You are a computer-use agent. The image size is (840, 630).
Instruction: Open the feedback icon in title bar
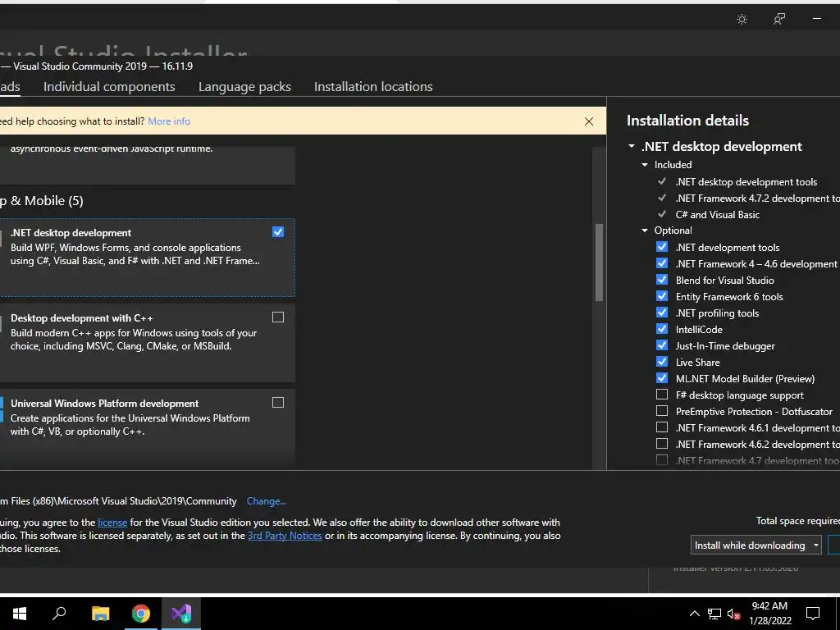(779, 20)
